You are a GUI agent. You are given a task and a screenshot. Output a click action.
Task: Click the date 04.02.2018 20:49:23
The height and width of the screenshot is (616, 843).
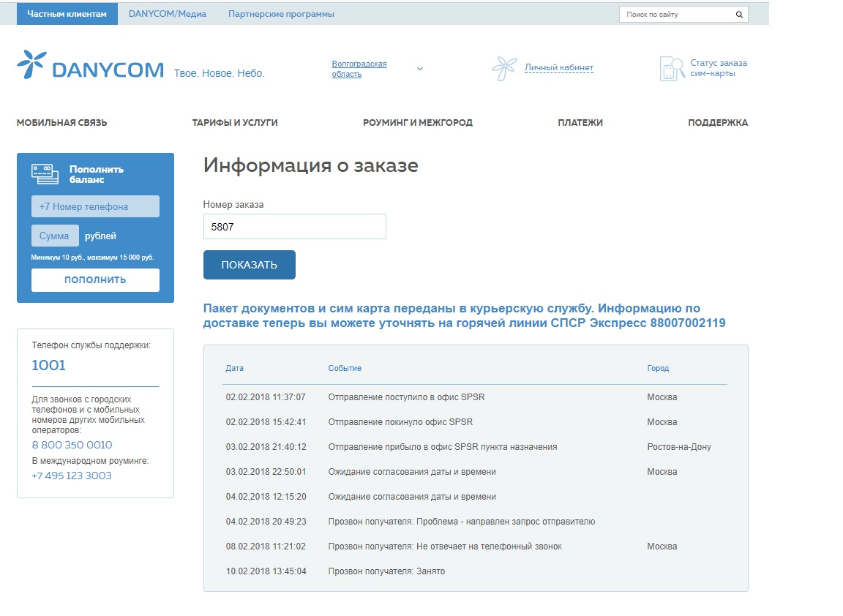(x=266, y=522)
